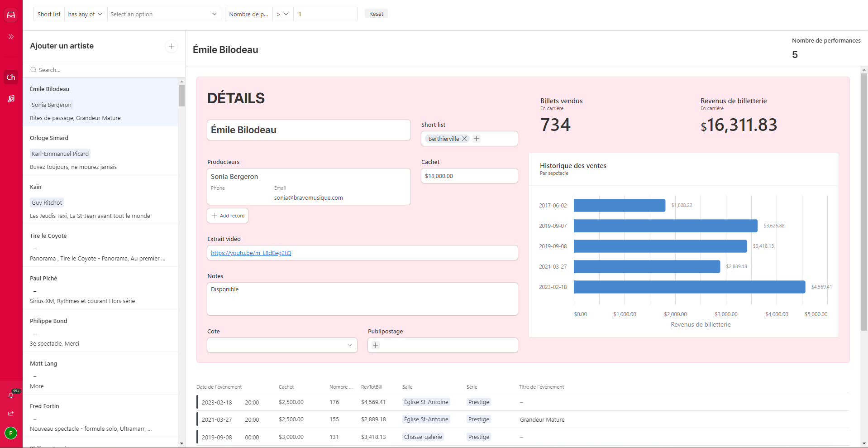This screenshot has height=448, width=868.
Task: Open the notifications bell
Action: [x=11, y=395]
